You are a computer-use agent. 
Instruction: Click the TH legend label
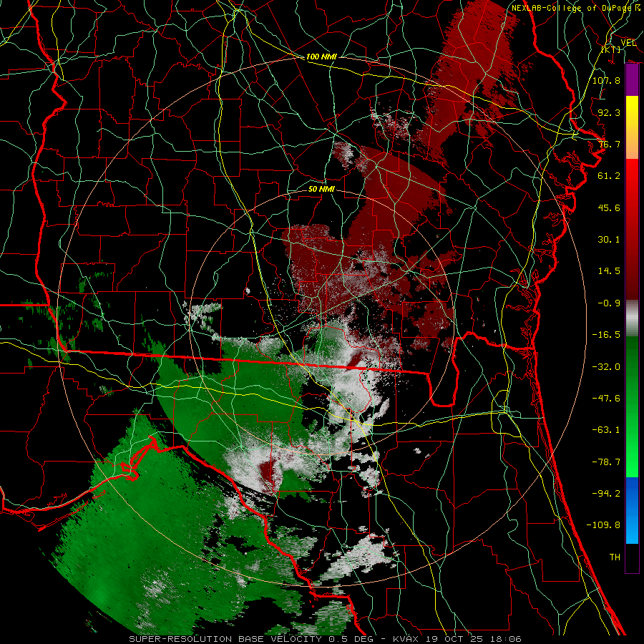(615, 557)
